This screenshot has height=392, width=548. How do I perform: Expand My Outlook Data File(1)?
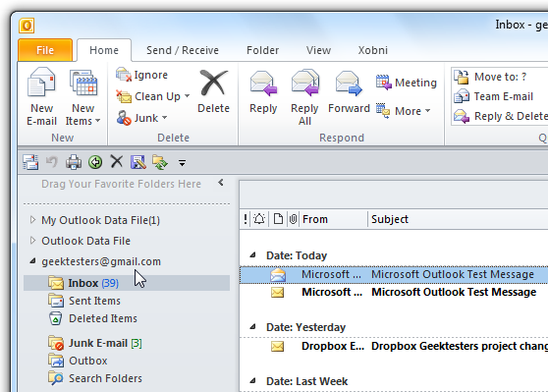(x=32, y=220)
